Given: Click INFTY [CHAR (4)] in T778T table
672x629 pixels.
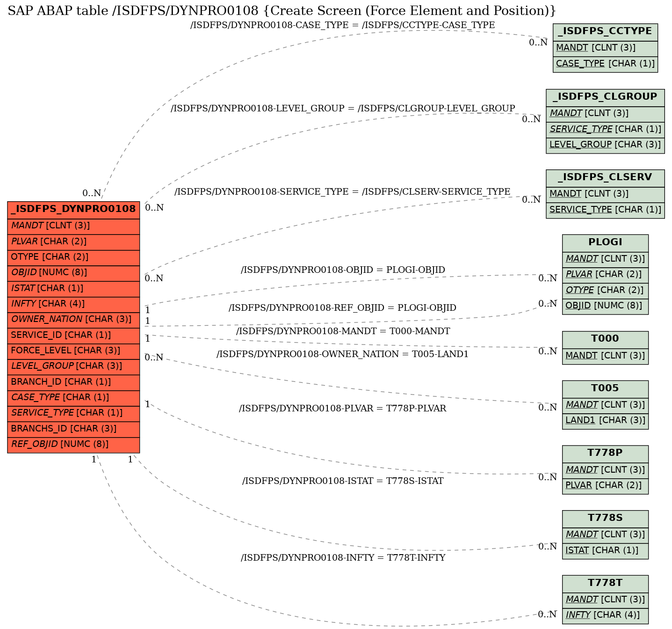Looking at the screenshot, I should (605, 615).
